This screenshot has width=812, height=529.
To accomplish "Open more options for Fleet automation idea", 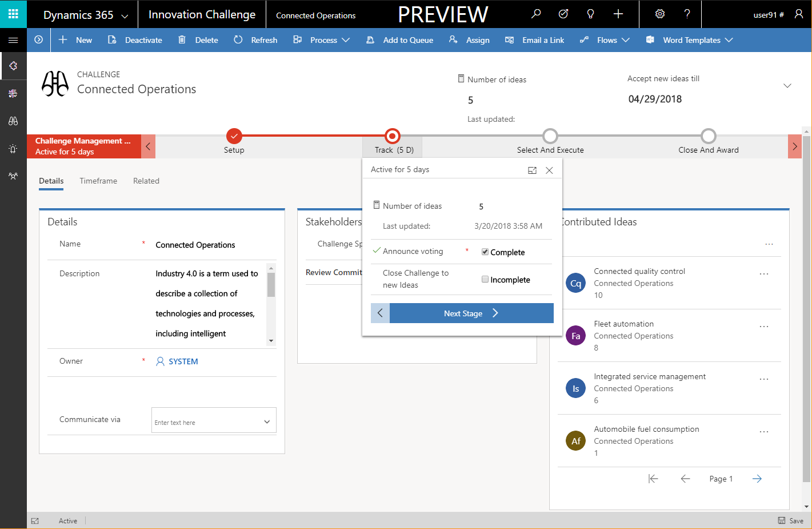I will (763, 327).
